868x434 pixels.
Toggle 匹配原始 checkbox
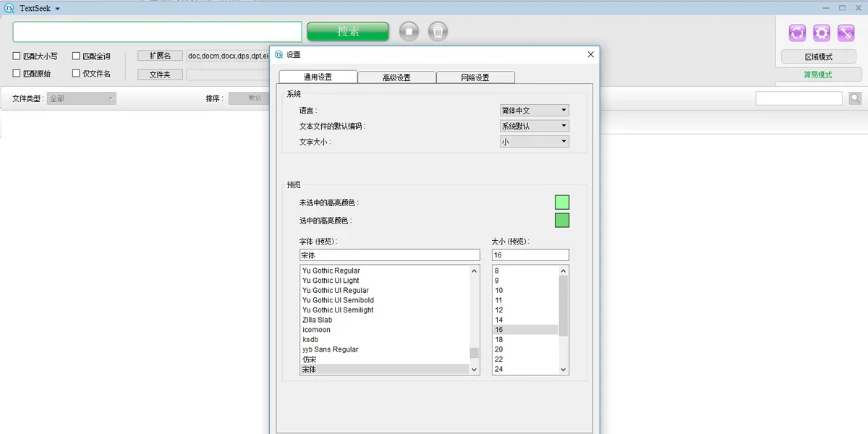coord(17,73)
